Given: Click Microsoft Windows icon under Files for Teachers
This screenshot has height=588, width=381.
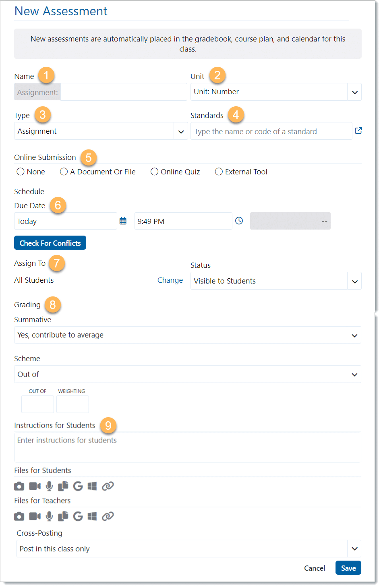Looking at the screenshot, I should (x=92, y=516).
